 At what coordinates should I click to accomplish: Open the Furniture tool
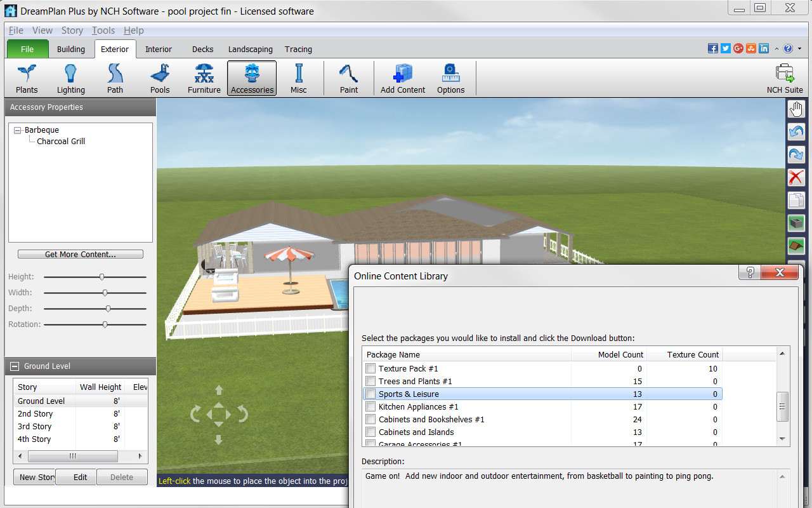(204, 76)
